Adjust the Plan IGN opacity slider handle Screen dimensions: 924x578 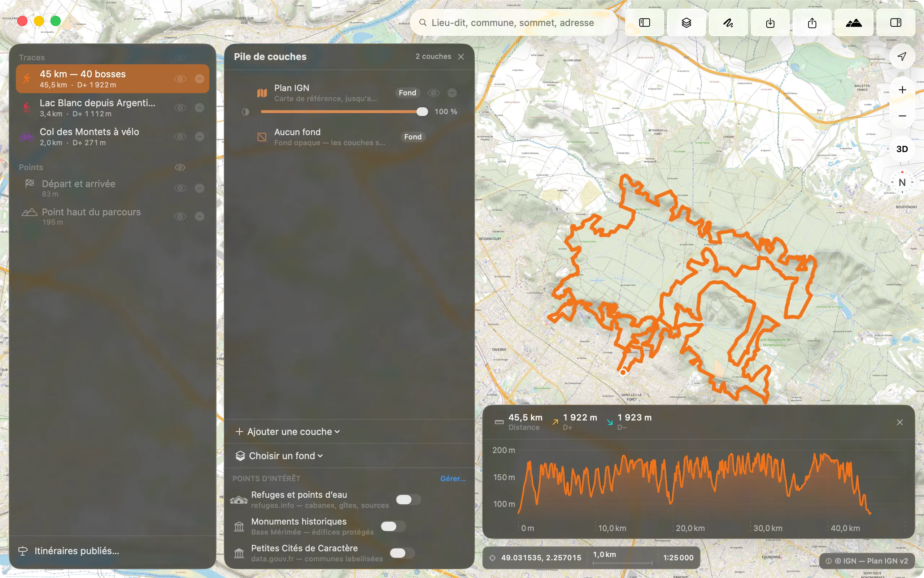(422, 112)
